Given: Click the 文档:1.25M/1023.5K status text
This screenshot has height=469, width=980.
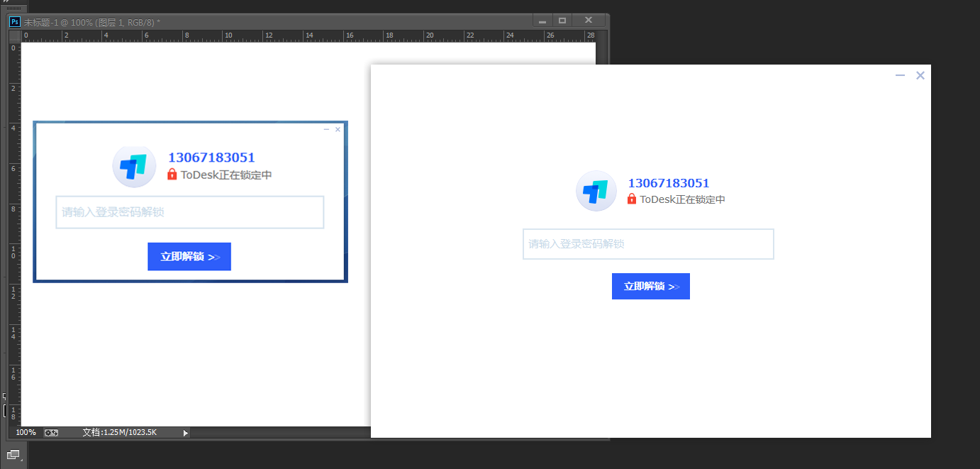Looking at the screenshot, I should pos(119,432).
